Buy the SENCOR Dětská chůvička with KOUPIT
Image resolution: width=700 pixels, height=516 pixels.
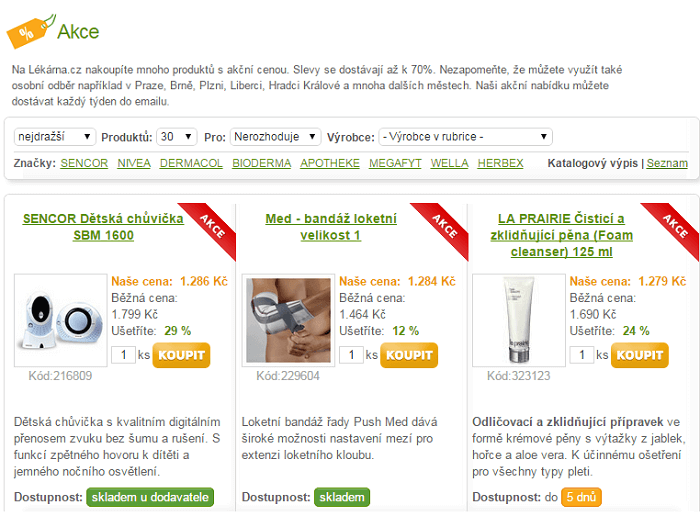(181, 355)
